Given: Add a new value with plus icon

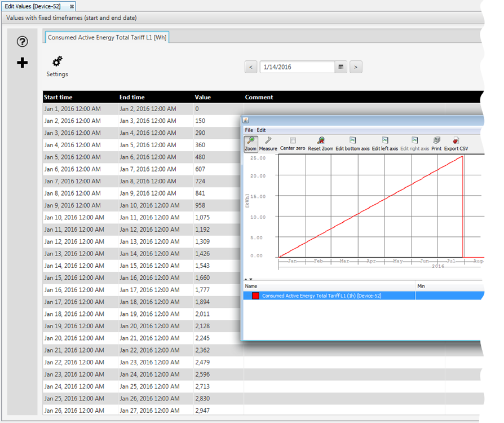Looking at the screenshot, I should [22, 63].
